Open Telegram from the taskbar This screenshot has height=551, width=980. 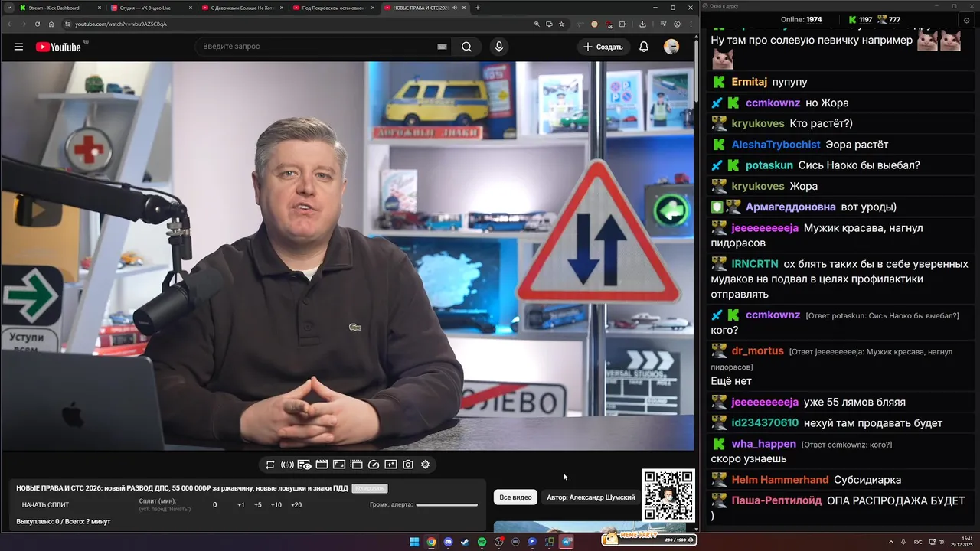pos(567,542)
